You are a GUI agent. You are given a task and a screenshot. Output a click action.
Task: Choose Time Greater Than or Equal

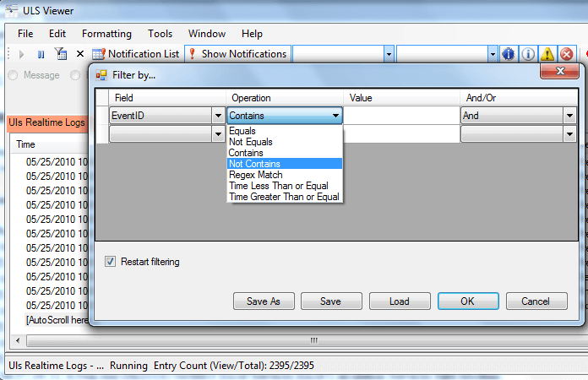coord(285,197)
